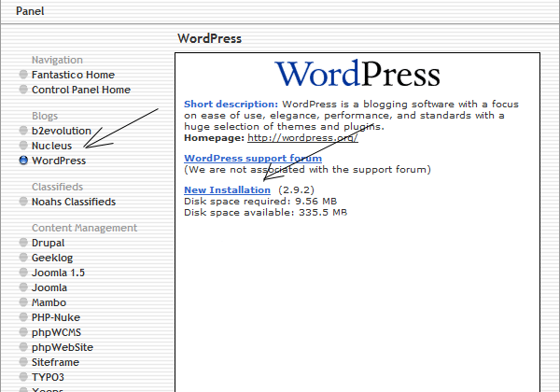Viewport: 560px width, 392px height.
Task: Open Fantastico Home in navigation
Action: pos(73,75)
